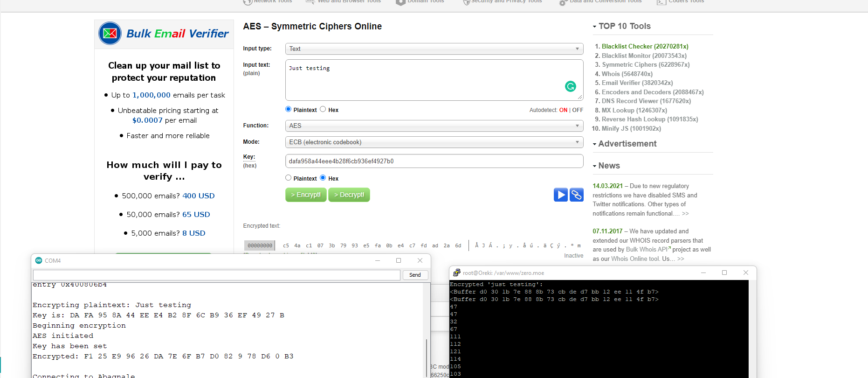
Task: Close the COM4 serial monitor window
Action: click(x=420, y=260)
